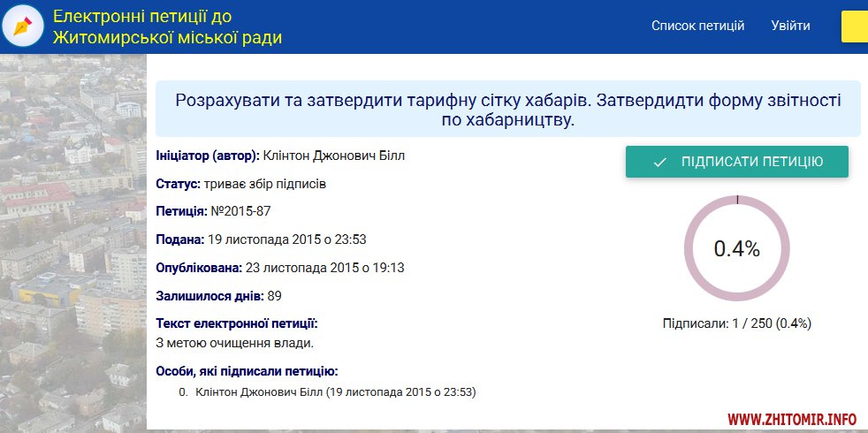Viewport: 868px width, 433px height.
Task: Click the checkmark icon on the sign button
Action: pos(659,162)
